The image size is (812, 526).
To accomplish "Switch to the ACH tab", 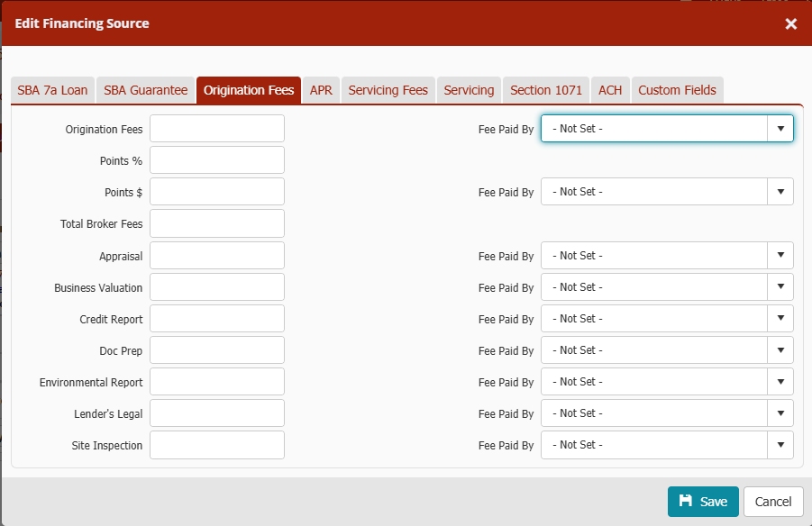I will pos(610,90).
